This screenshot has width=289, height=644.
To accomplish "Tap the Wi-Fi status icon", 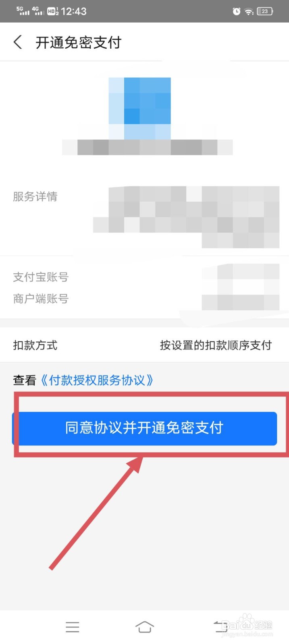I will [x=249, y=11].
